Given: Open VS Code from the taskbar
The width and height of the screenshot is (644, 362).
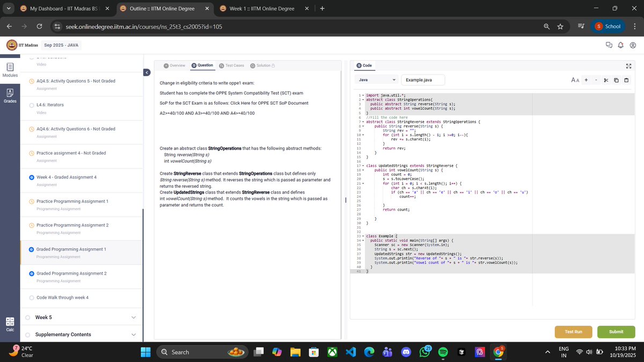Looking at the screenshot, I should click(x=351, y=352).
